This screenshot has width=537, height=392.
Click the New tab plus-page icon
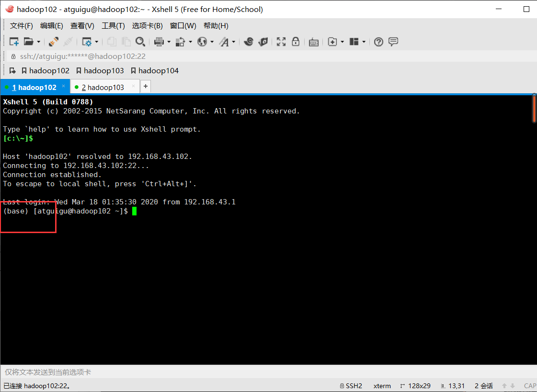point(332,42)
